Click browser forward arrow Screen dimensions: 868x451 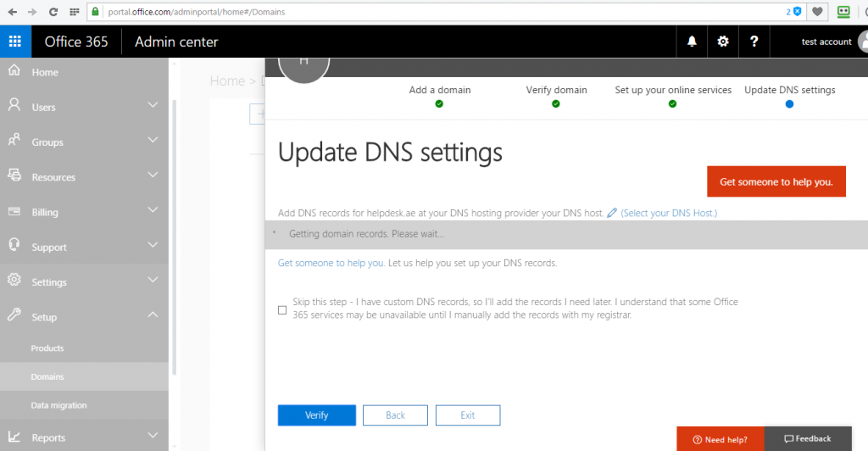pos(32,12)
